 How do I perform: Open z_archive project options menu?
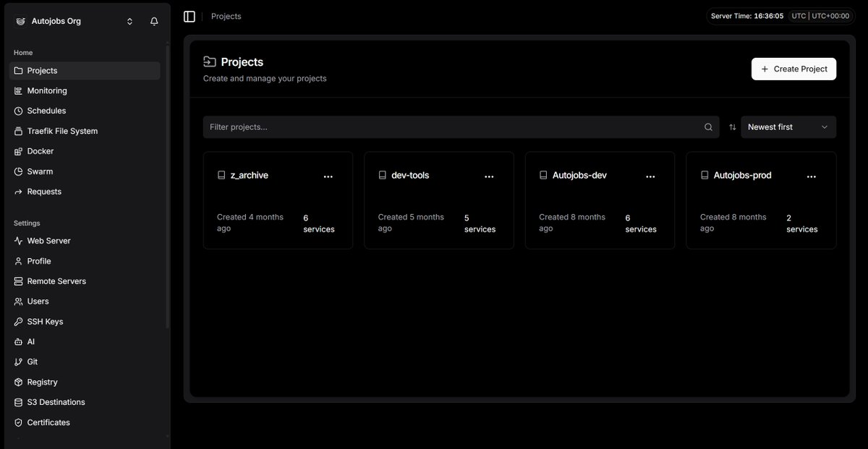pyautogui.click(x=328, y=176)
